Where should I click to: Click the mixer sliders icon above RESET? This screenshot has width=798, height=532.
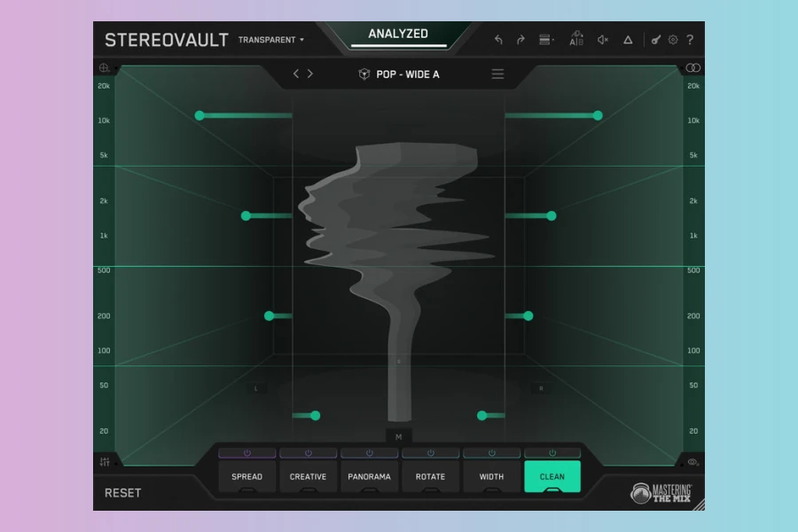coord(105,462)
